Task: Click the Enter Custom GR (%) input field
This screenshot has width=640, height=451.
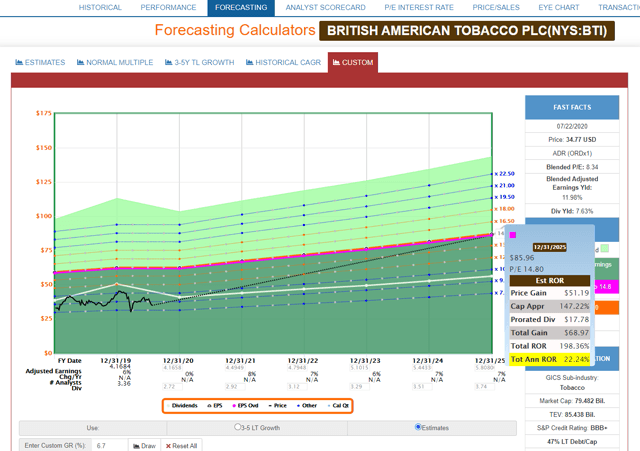Action: point(109,445)
